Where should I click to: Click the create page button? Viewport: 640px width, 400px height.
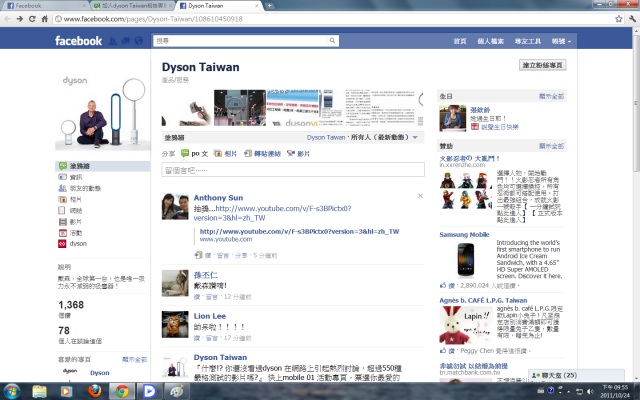click(542, 65)
